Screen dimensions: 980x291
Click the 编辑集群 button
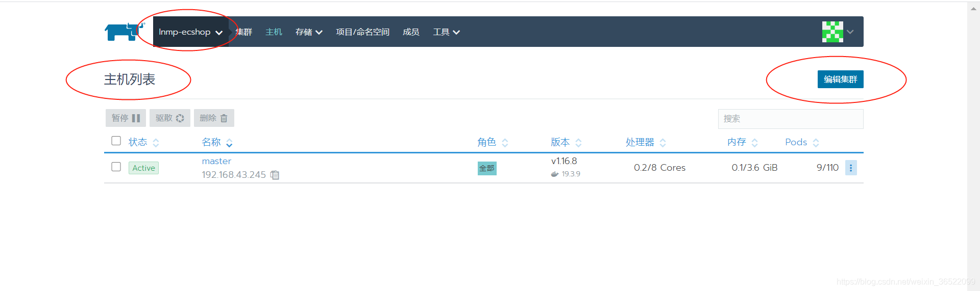[x=840, y=79]
